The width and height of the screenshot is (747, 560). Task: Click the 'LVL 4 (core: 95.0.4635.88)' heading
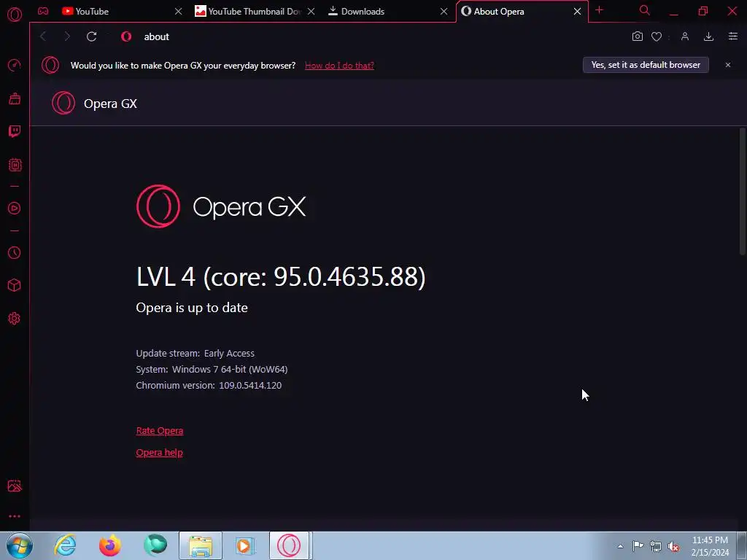click(281, 276)
